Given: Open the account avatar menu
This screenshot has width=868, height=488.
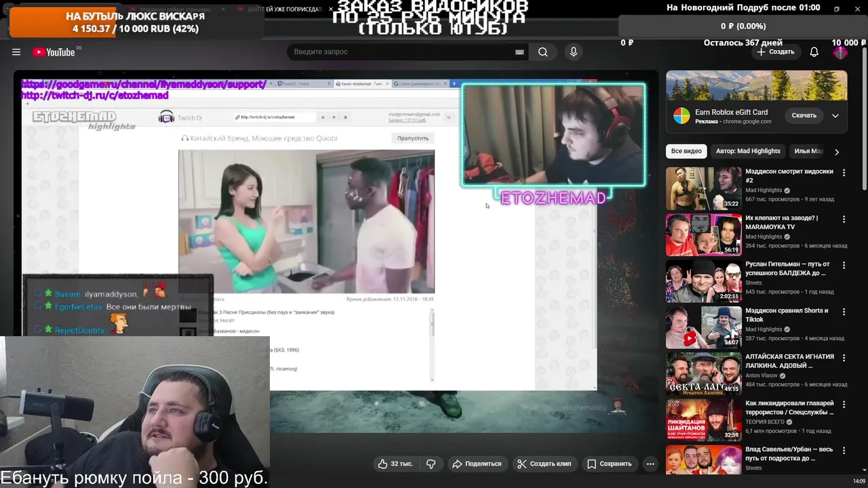Looking at the screenshot, I should click(x=840, y=52).
